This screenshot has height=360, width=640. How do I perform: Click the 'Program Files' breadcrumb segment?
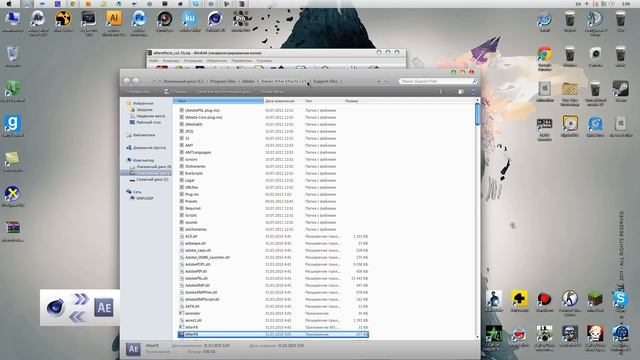[x=223, y=82]
